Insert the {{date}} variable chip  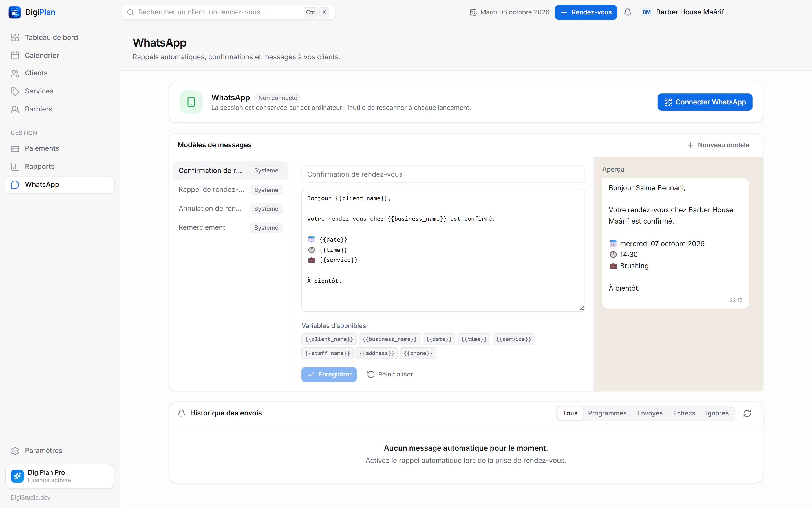pyautogui.click(x=439, y=339)
